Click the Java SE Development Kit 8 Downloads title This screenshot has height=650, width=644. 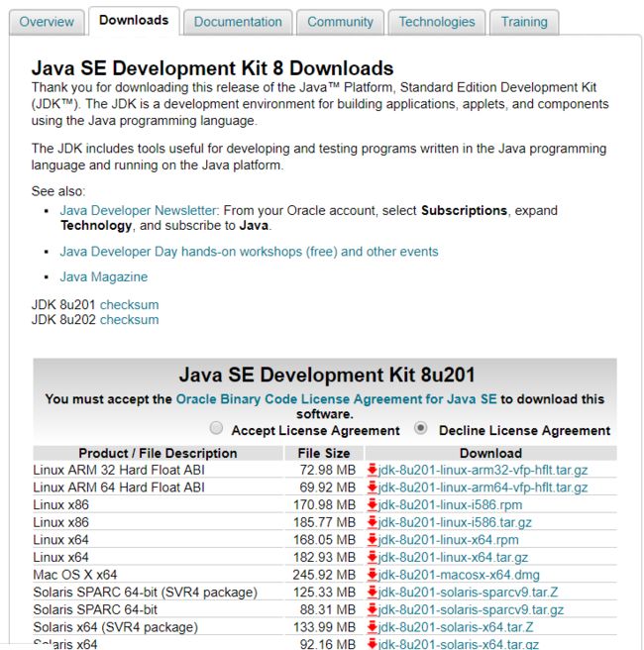pyautogui.click(x=213, y=68)
